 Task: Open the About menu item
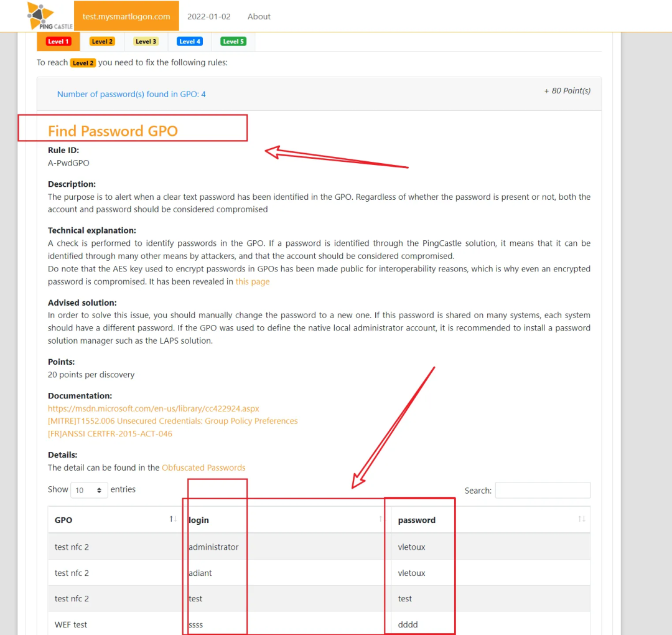coord(259,16)
